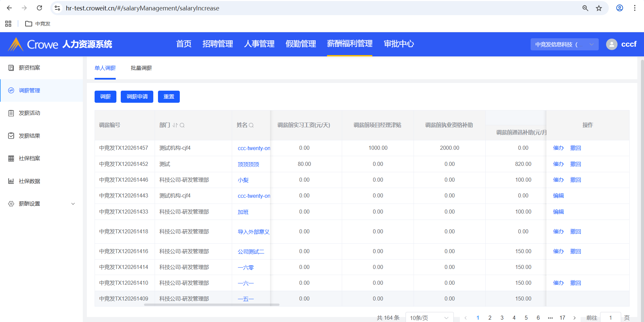644x322 pixels.
Task: Go to next page with right arrow
Action: pyautogui.click(x=574, y=318)
